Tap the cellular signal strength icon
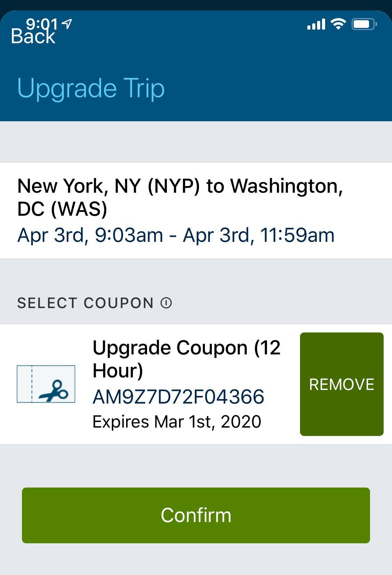 click(x=316, y=24)
